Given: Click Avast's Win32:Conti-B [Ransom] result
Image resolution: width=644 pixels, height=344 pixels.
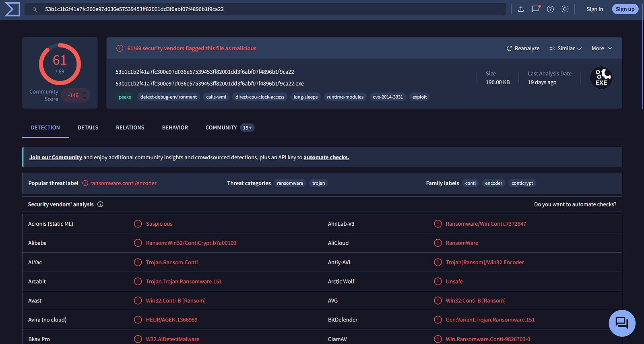Looking at the screenshot, I should click(176, 301).
